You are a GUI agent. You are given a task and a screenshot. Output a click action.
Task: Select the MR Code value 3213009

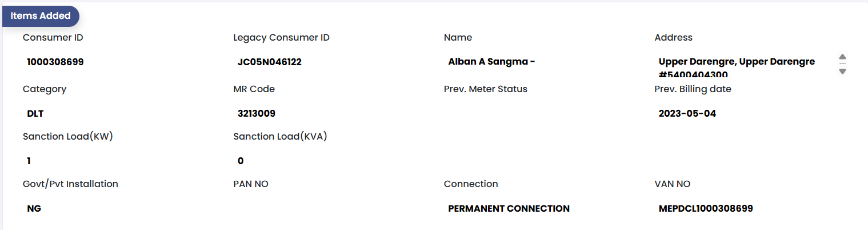coord(257,113)
